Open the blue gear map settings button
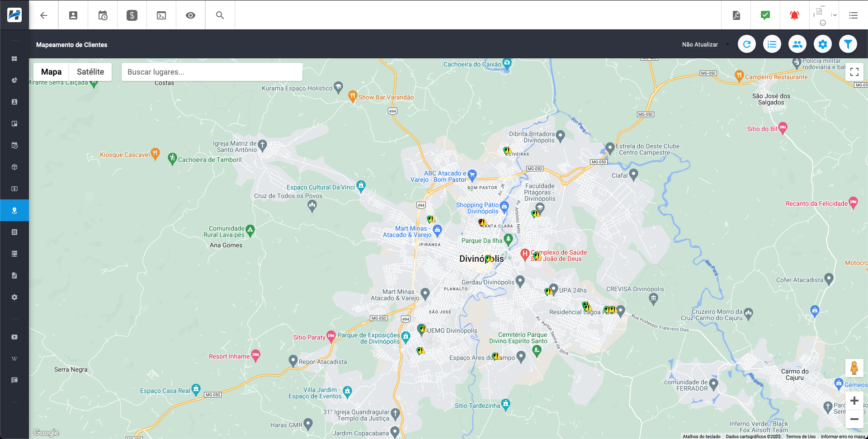 click(823, 44)
